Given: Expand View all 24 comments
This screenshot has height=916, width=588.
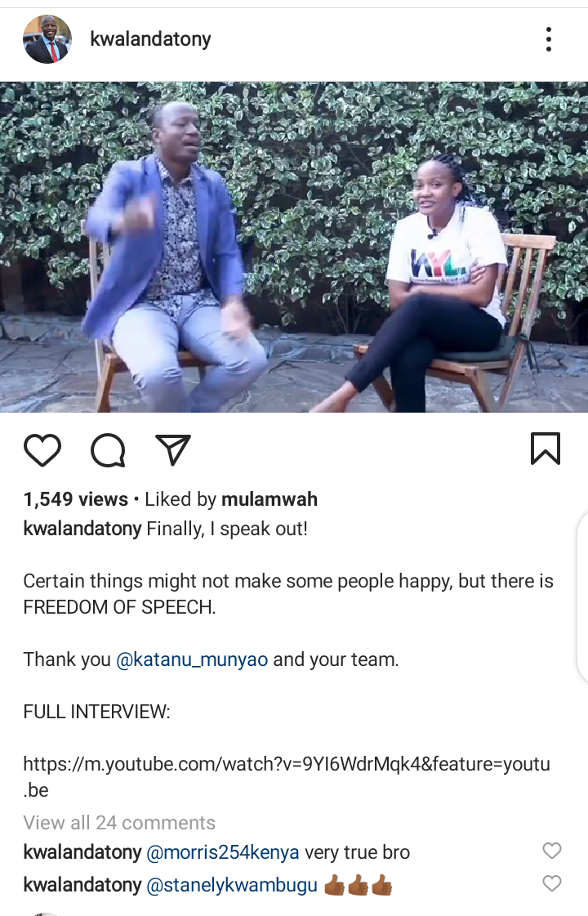Looking at the screenshot, I should (x=119, y=823).
